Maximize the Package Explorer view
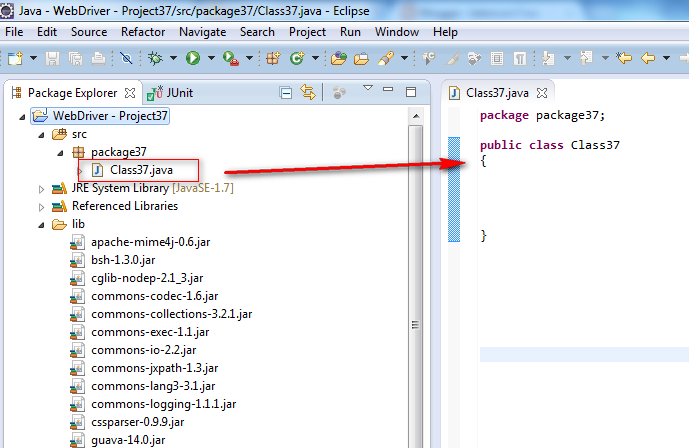The image size is (689, 448). pyautogui.click(x=411, y=92)
